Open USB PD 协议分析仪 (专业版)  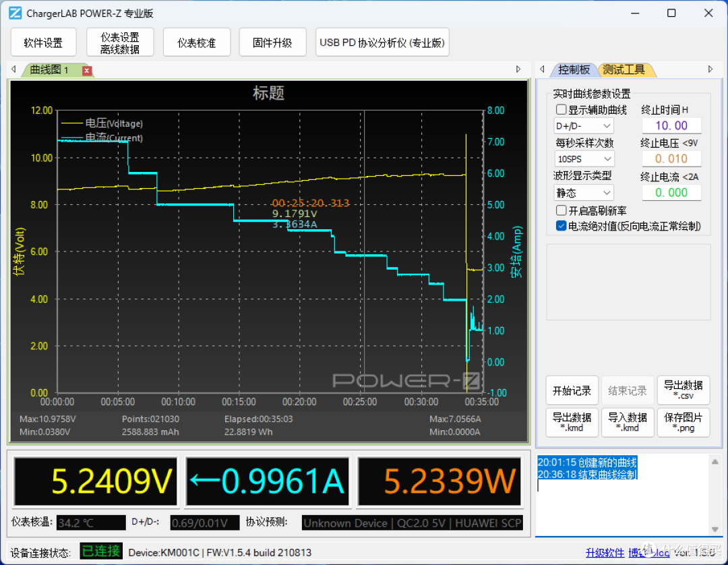pyautogui.click(x=382, y=42)
